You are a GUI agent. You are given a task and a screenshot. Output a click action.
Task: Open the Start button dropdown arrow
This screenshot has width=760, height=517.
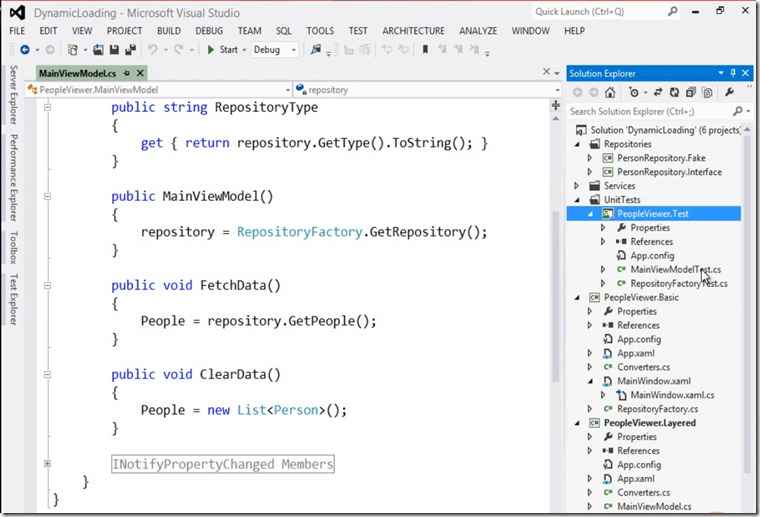(x=244, y=49)
